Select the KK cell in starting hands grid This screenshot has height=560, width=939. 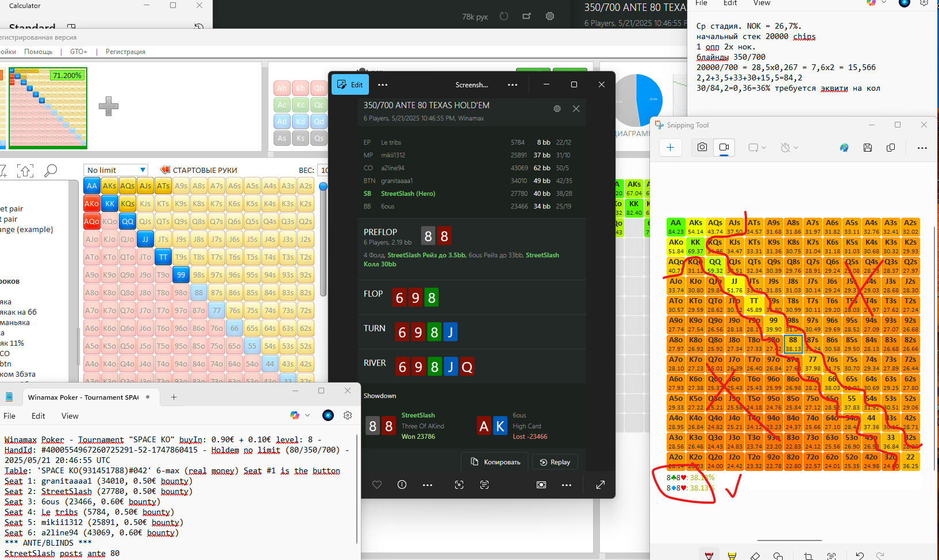coord(110,203)
